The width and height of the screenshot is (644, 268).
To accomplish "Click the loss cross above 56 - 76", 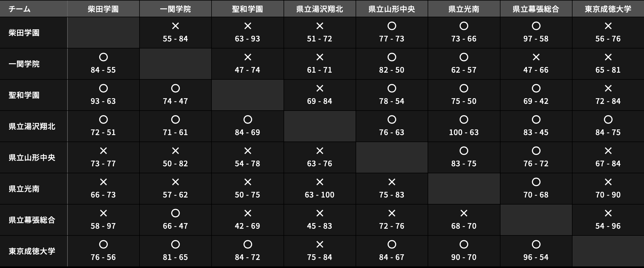I will coord(608,26).
